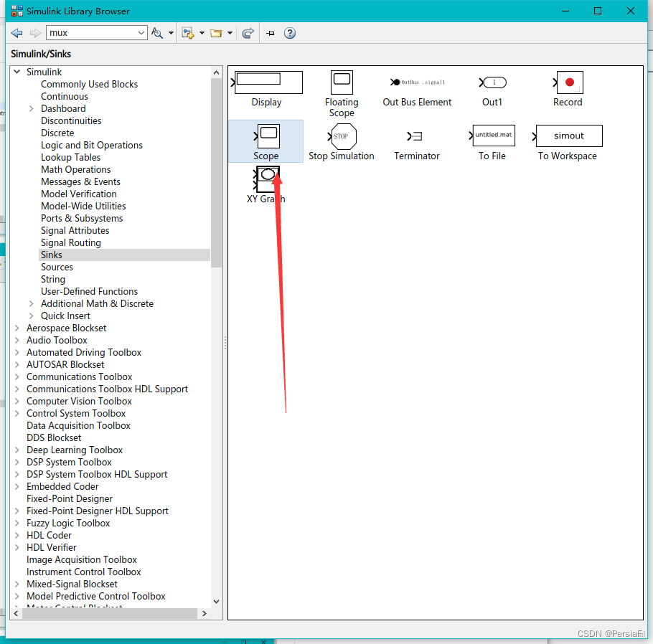This screenshot has height=644, width=653.
Task: Open the Discrete library
Action: point(57,133)
